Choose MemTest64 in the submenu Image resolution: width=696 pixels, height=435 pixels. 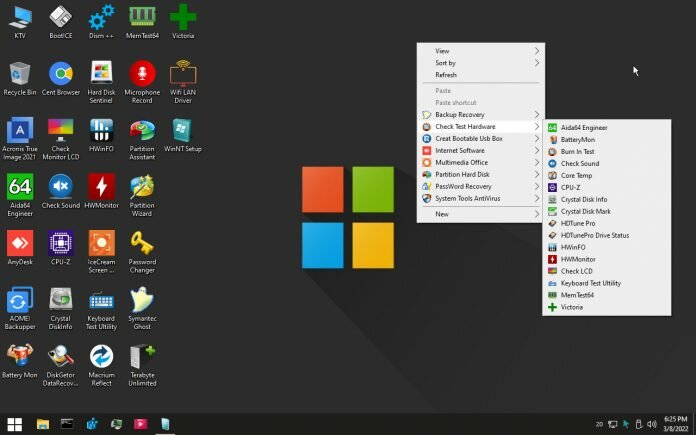coord(606,295)
